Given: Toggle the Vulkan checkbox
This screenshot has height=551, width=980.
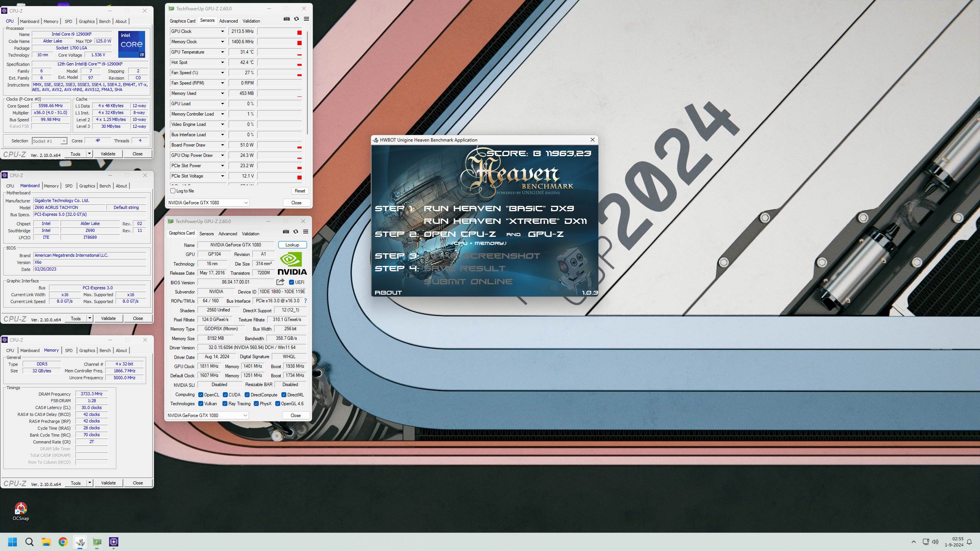Looking at the screenshot, I should click(201, 404).
